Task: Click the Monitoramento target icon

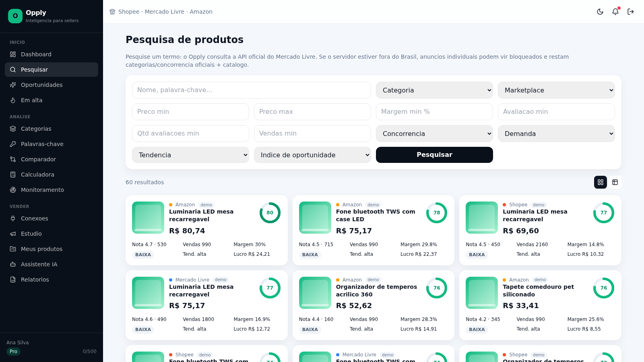Action: click(13, 190)
